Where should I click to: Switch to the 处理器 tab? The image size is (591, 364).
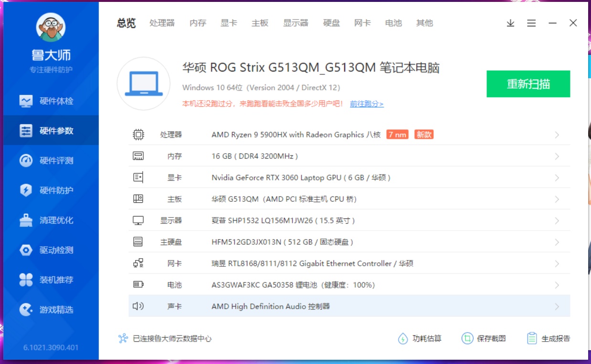click(x=162, y=23)
